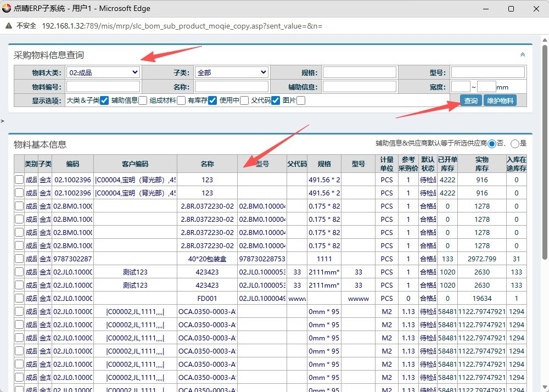Uncheck the 大类&子类 display option
549x392 pixels.
pos(104,101)
